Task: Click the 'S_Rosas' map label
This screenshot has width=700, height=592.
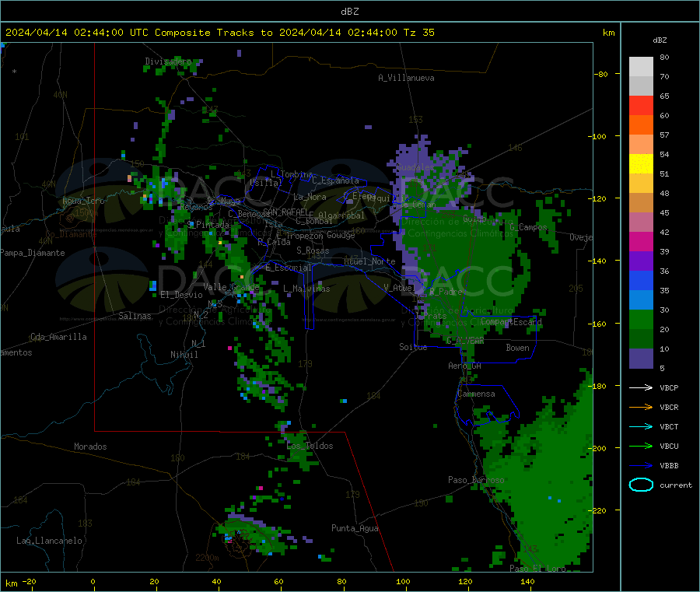Action: pos(313,250)
